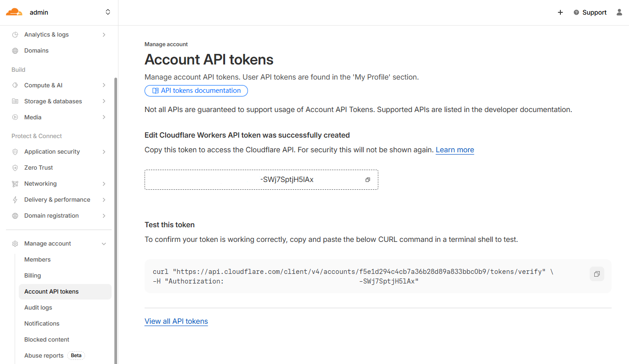Select Members in Manage account
This screenshot has height=364, width=629.
[x=38, y=260]
